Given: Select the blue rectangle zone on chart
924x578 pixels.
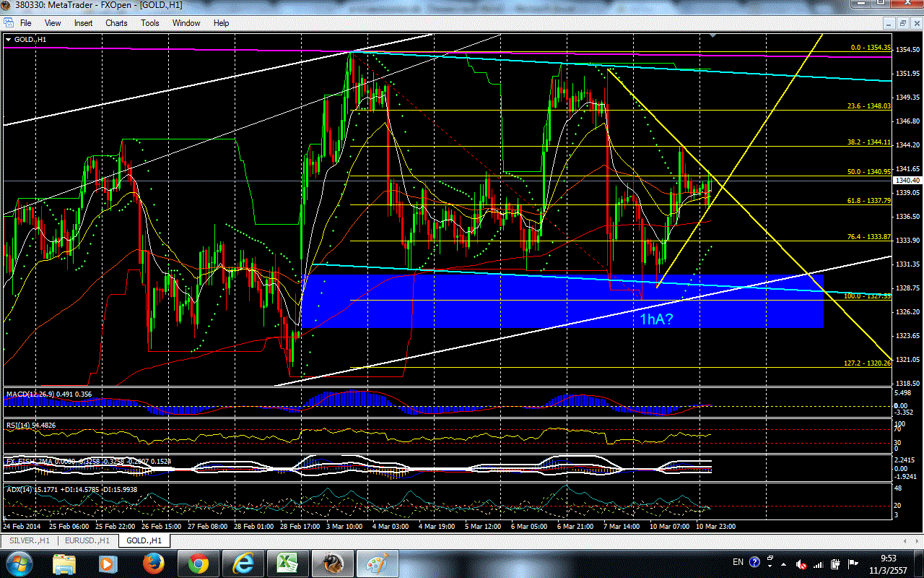Looking at the screenshot, I should pos(562,301).
